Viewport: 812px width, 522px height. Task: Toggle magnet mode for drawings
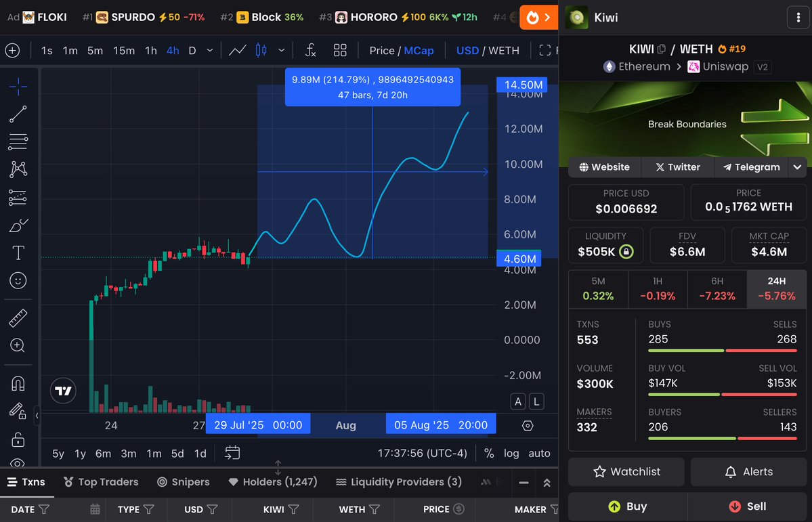click(18, 384)
